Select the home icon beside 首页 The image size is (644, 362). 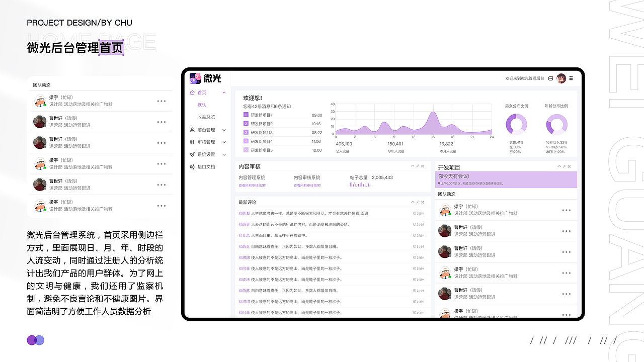pyautogui.click(x=192, y=93)
